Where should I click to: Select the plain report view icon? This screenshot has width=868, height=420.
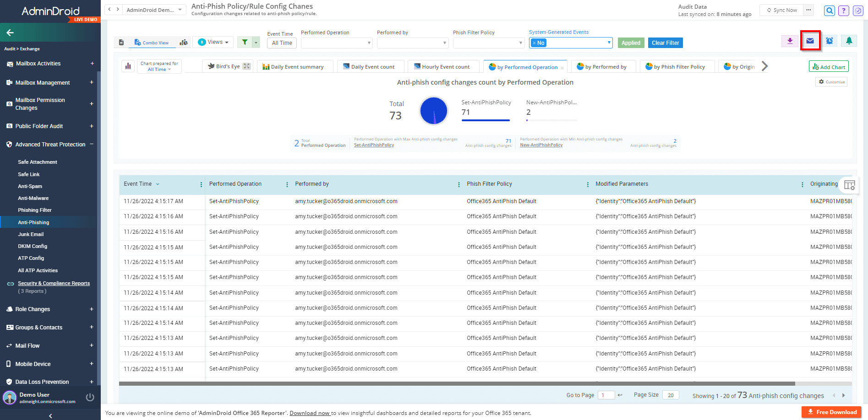coord(121,42)
